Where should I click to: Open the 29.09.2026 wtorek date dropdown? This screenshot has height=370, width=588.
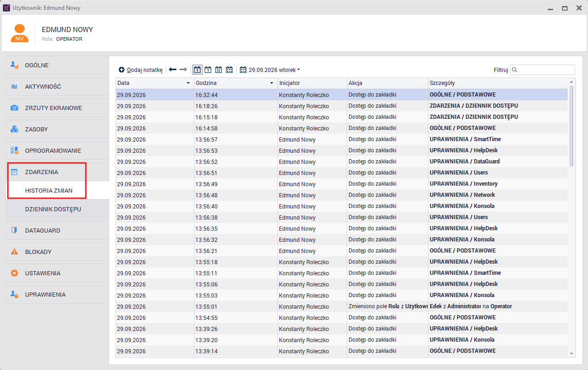pyautogui.click(x=270, y=70)
